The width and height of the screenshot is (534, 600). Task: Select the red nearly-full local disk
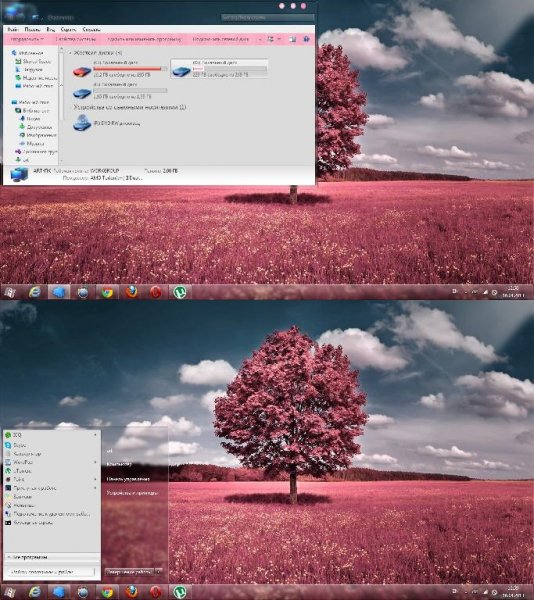(82, 72)
